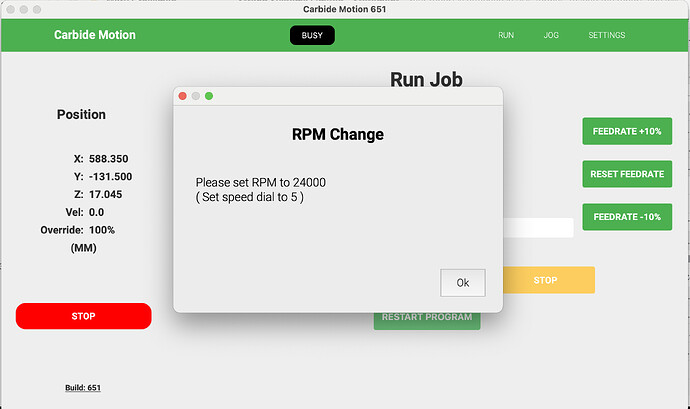Click the Run Job heading
The image size is (690, 409).
click(x=426, y=80)
